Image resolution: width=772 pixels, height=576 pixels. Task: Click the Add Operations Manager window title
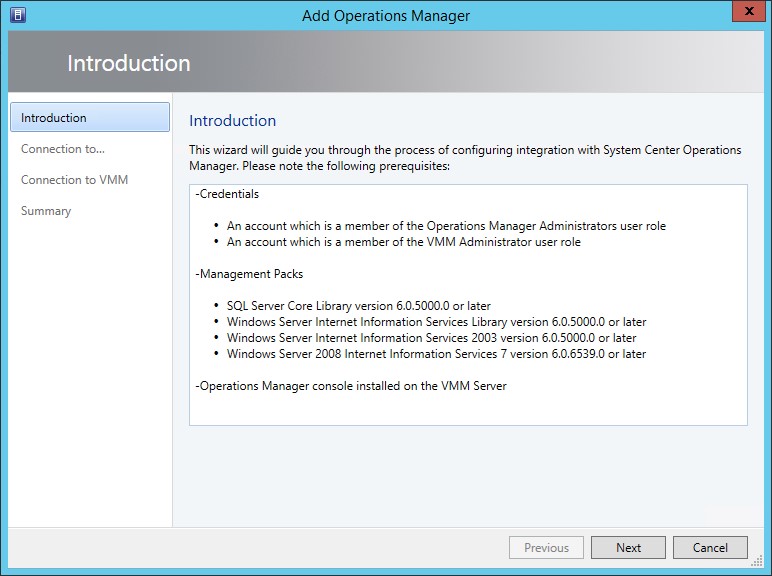click(386, 16)
